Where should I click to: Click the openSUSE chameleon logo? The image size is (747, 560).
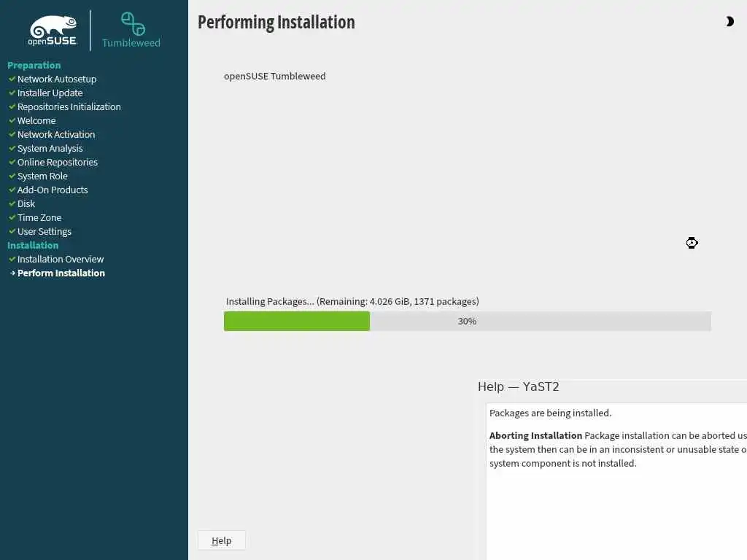[x=53, y=31]
